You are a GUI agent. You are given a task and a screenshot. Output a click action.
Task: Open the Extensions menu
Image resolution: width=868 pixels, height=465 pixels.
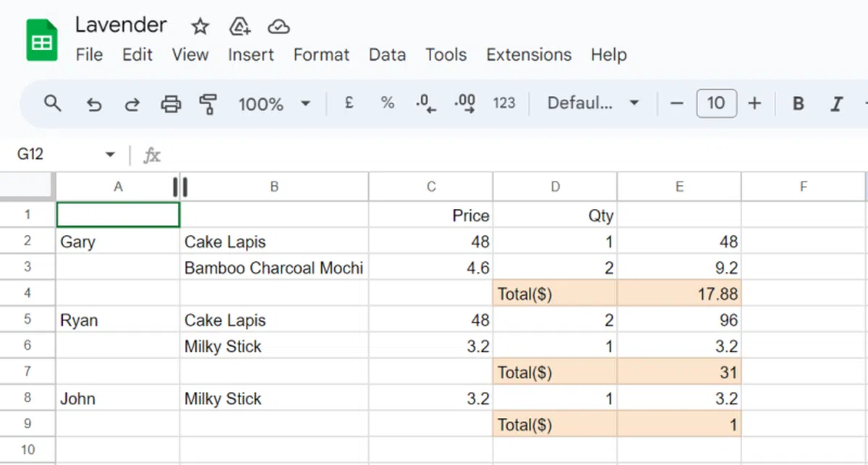[528, 55]
